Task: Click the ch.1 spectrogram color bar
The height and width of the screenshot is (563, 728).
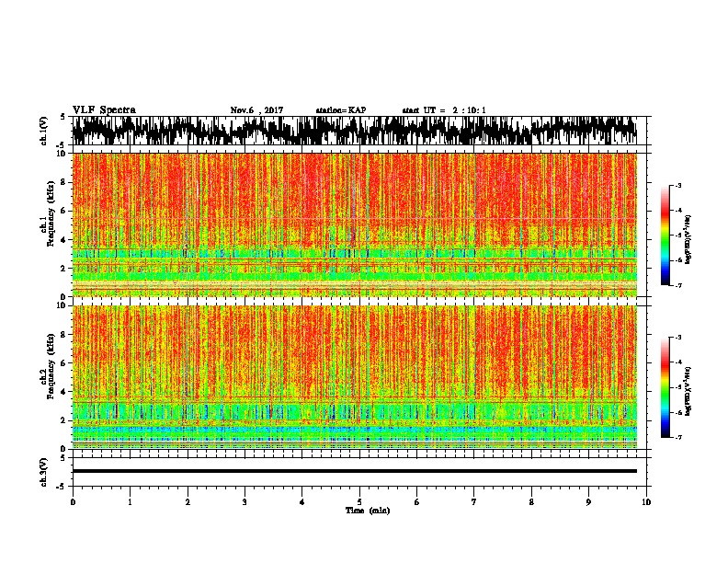Action: click(x=665, y=236)
